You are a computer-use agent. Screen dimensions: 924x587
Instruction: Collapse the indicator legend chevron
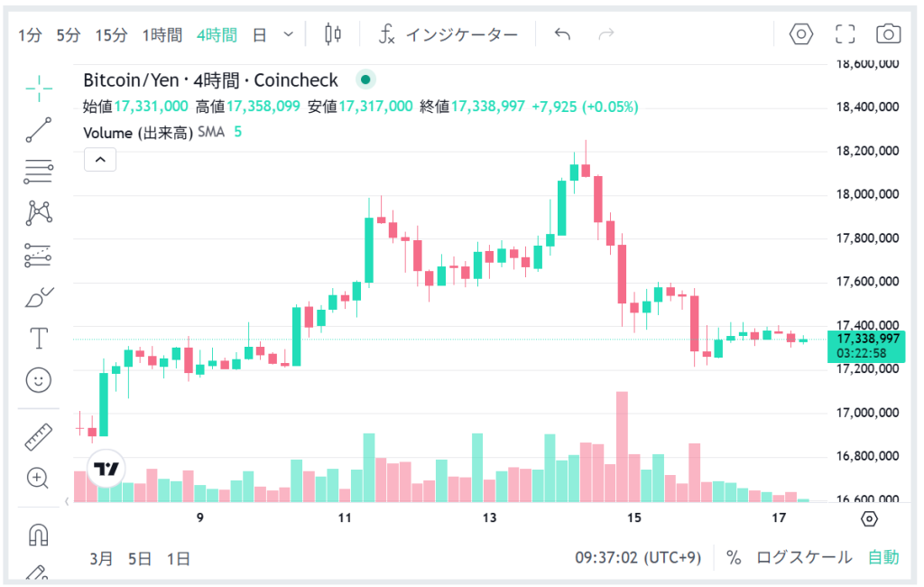[100, 161]
